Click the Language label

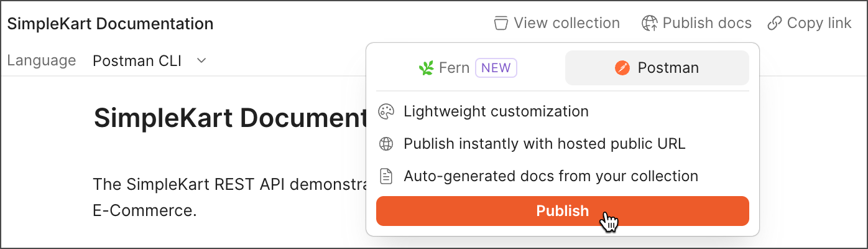(42, 61)
